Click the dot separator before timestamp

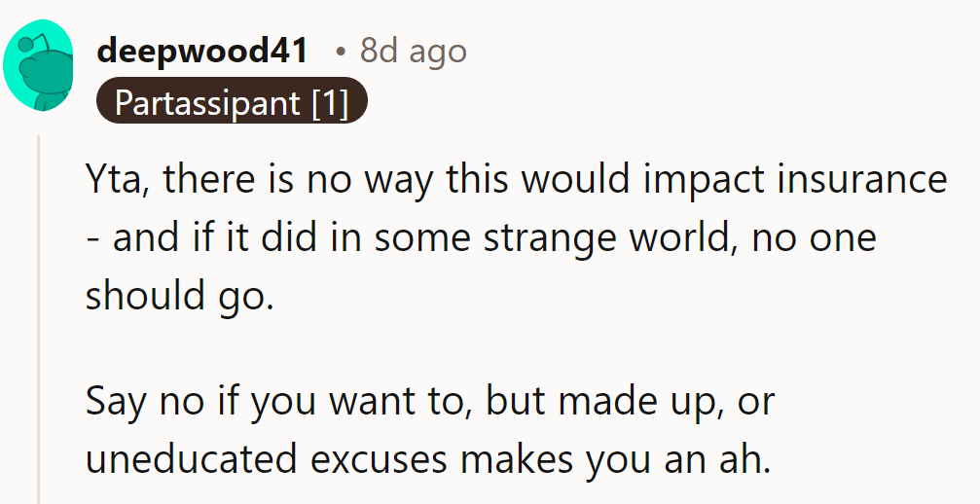click(x=341, y=53)
